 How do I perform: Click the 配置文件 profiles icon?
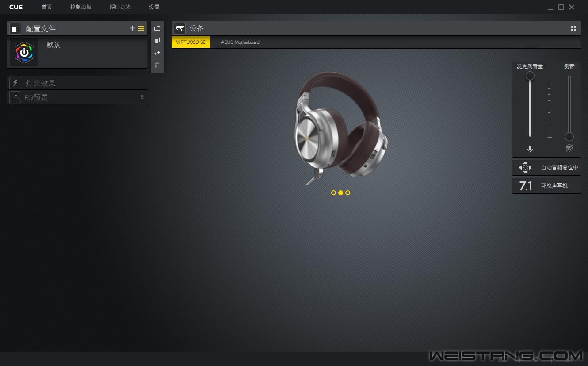tap(15, 28)
